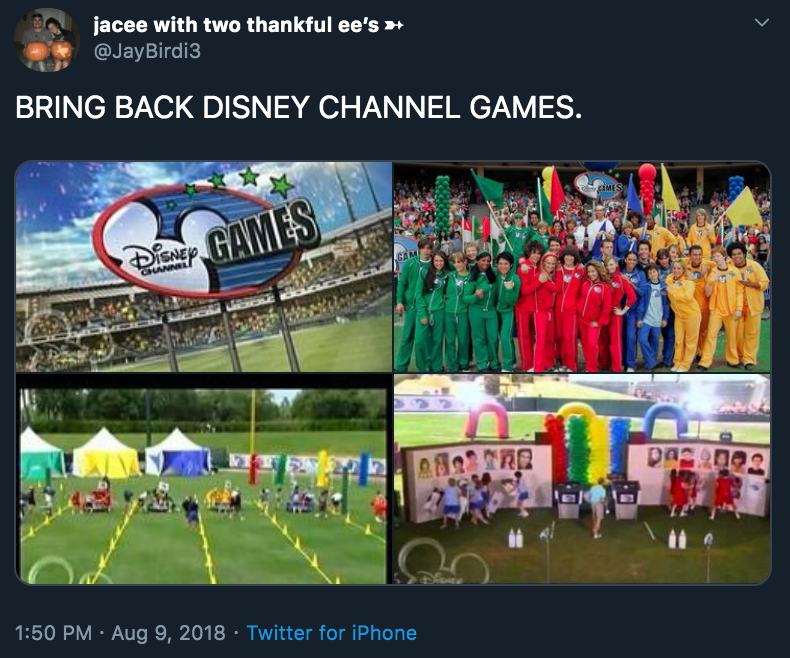Screen dimensions: 790x658
Task: Open the Disney Channel Games logo photo
Action: click(204, 267)
